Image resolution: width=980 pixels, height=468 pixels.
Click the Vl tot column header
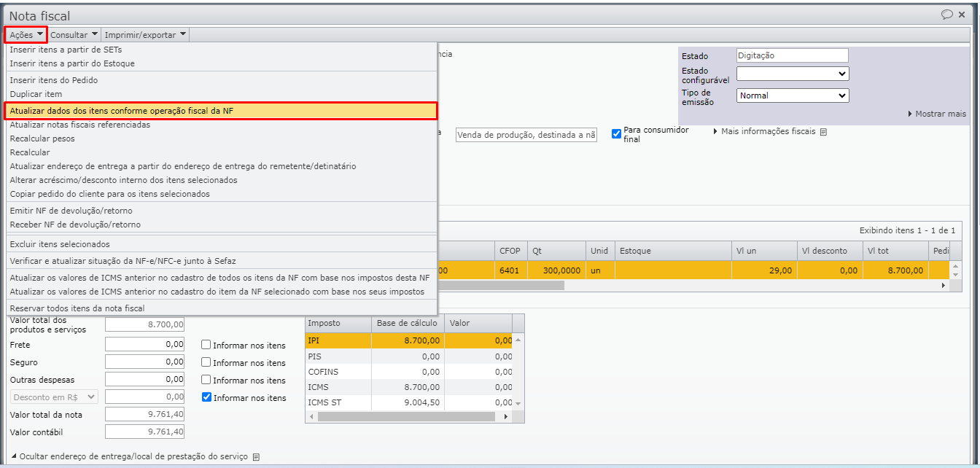tap(895, 251)
